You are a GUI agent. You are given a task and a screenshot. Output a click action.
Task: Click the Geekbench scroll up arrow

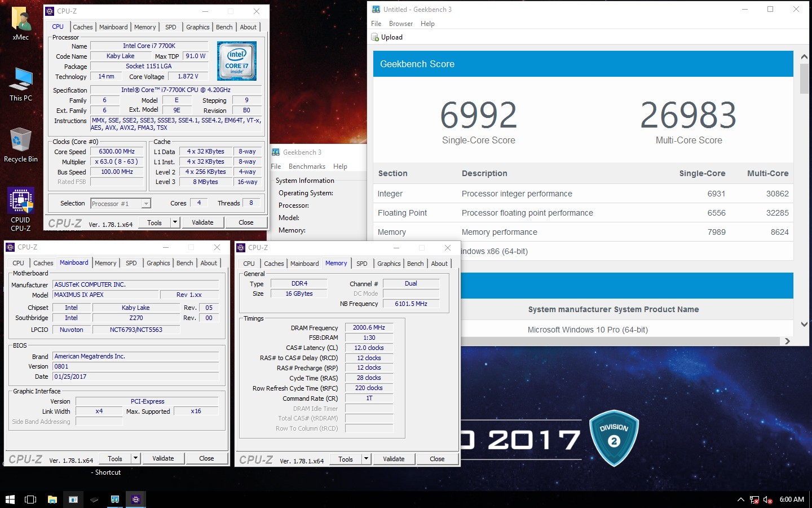[804, 56]
